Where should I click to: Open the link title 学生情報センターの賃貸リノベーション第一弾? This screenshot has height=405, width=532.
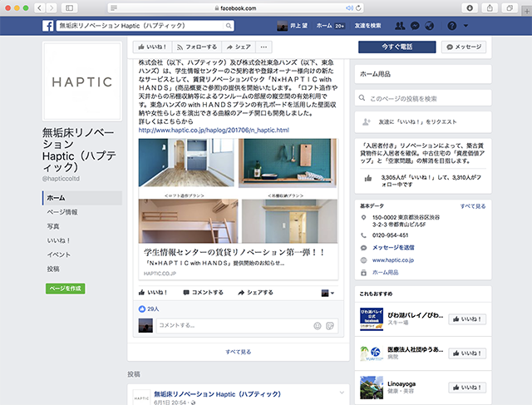(x=234, y=252)
